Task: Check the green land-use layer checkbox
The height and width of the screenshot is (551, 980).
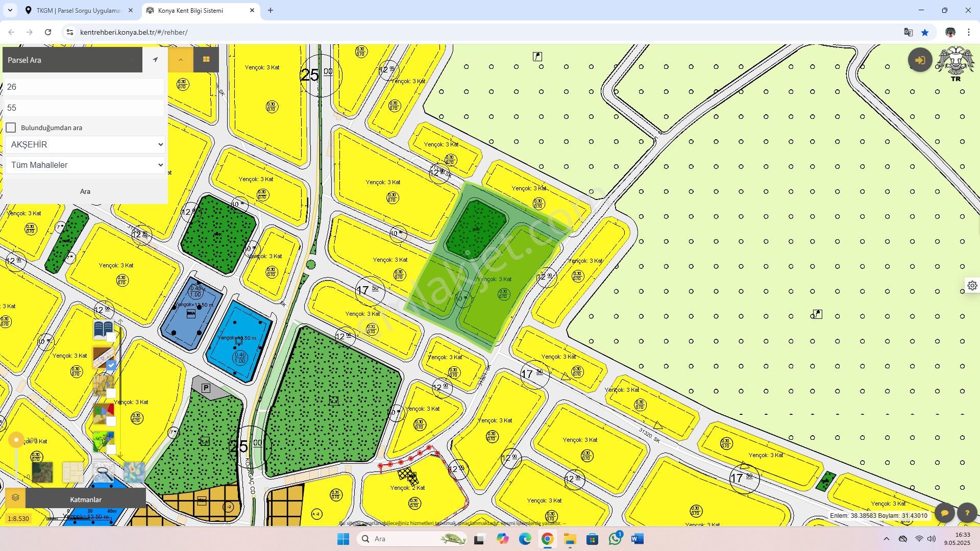Action: click(x=111, y=449)
